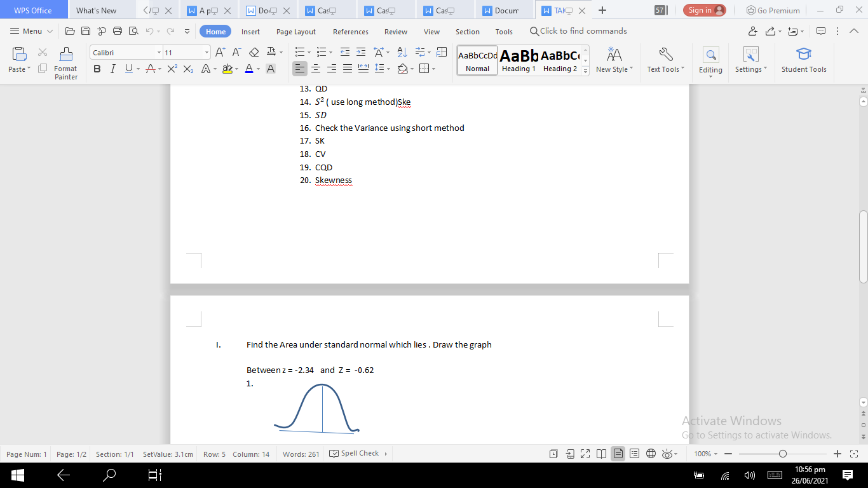This screenshot has height=488, width=868.
Task: Select the Format Painter tool
Action: pyautogui.click(x=65, y=62)
